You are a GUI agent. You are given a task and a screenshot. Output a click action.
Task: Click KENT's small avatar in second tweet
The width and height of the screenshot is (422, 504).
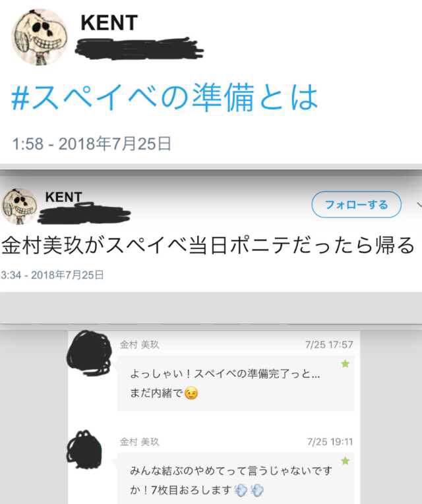[20, 206]
